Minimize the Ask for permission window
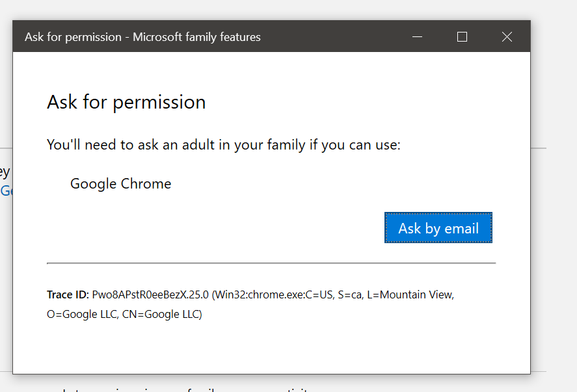Screen dimensions: 577x392 click(417, 37)
